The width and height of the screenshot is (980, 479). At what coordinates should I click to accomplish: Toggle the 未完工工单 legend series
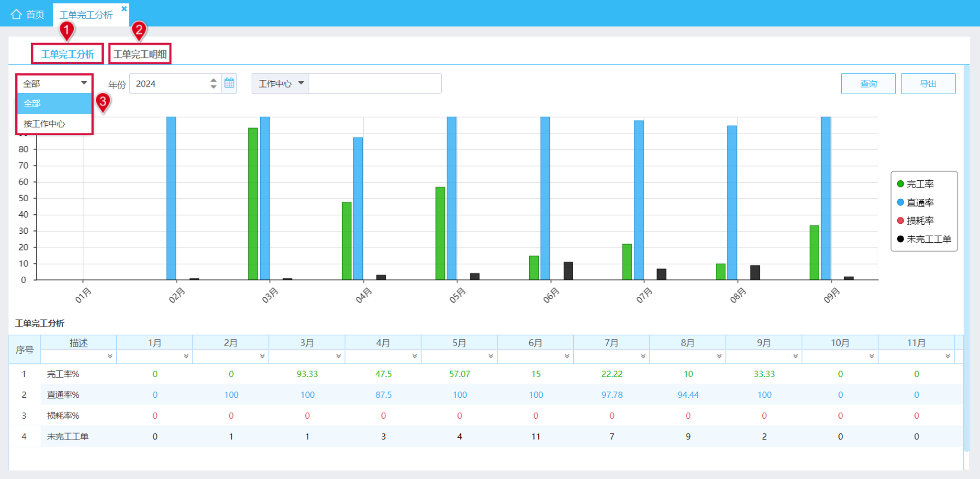click(924, 239)
